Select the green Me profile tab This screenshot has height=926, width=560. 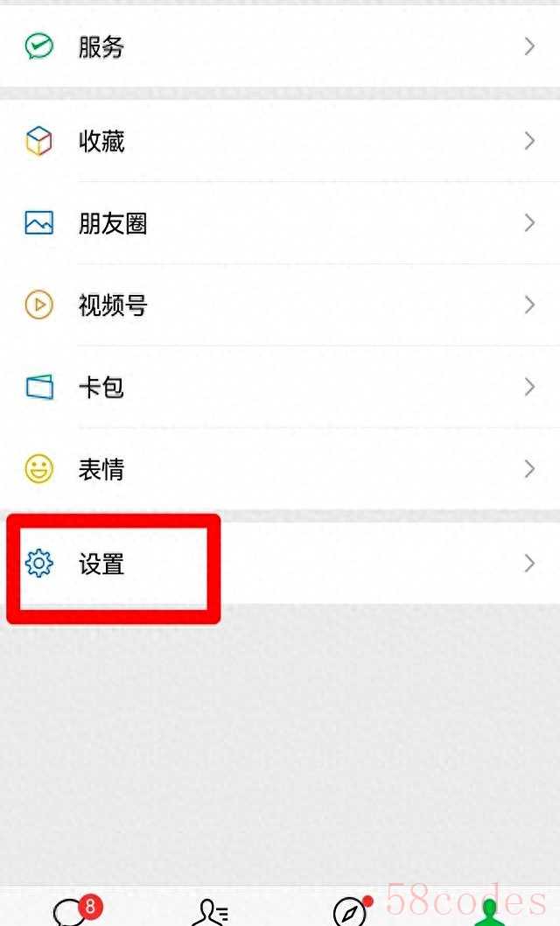point(490,912)
